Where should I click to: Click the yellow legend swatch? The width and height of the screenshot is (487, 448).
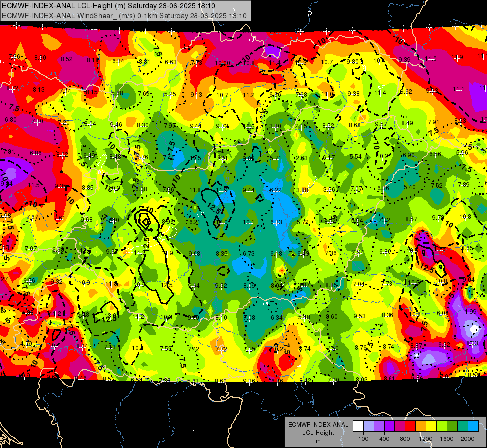click(x=431, y=426)
